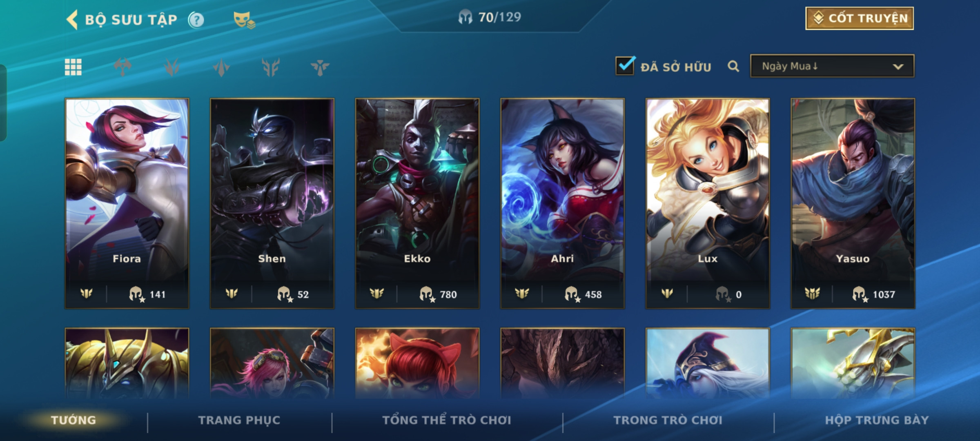Switch to the Trang Phục tab
The width and height of the screenshot is (980, 441).
coord(239,420)
